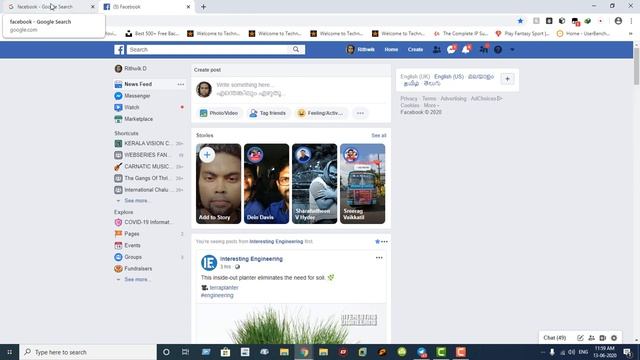Open Interesting Engineering page name link
The width and height of the screenshot is (640, 360).
(x=251, y=259)
